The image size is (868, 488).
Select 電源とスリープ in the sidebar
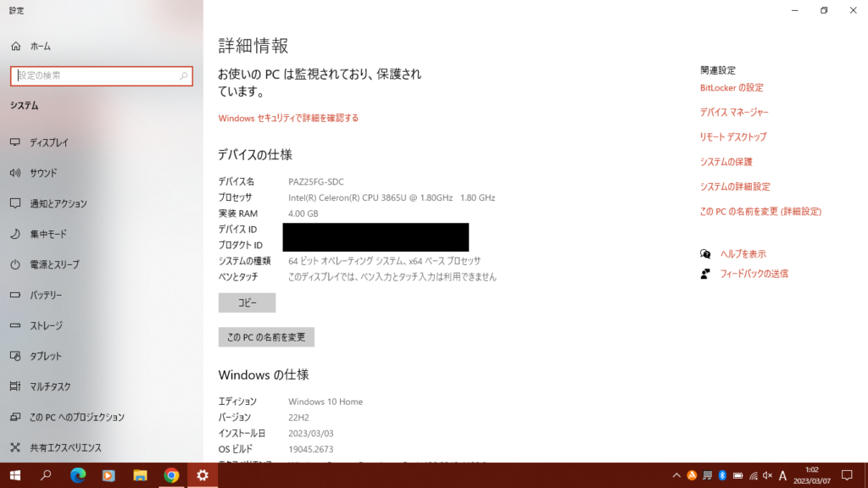click(54, 264)
